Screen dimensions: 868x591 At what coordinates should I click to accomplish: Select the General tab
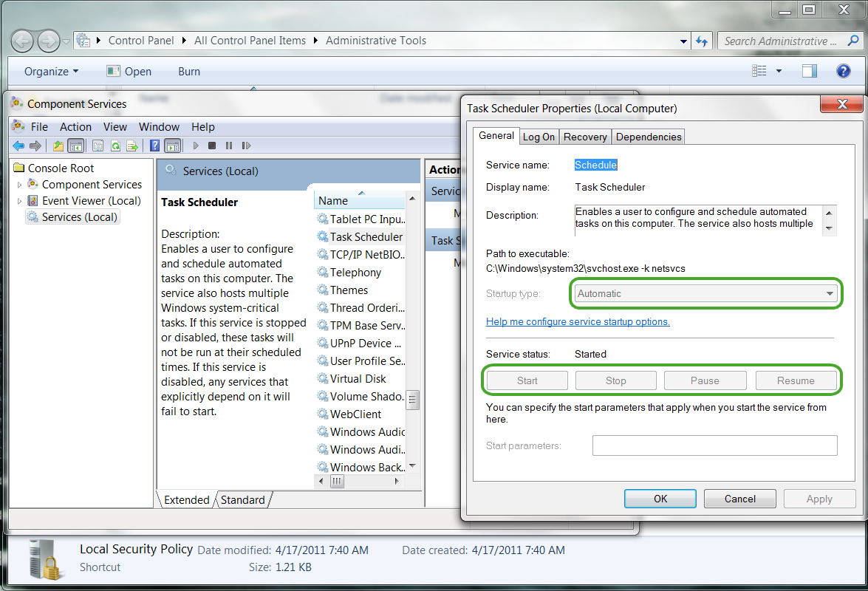tap(496, 136)
